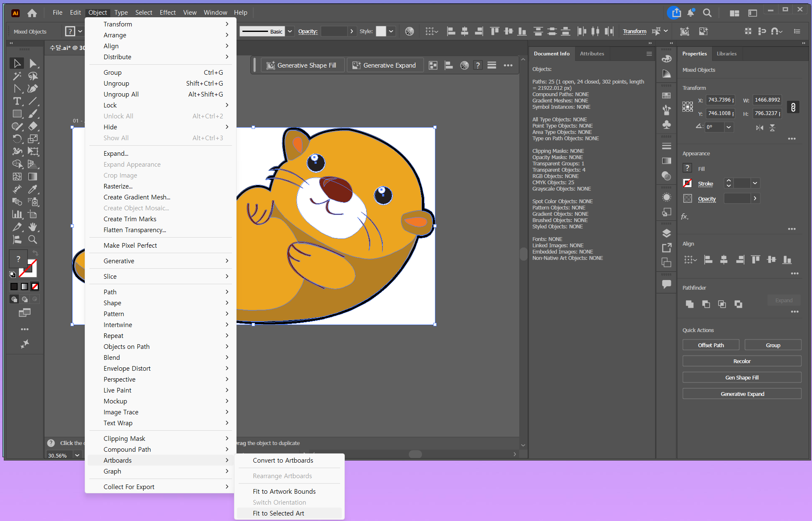812x521 pixels.
Task: Select the Direct Selection tool
Action: [33, 63]
